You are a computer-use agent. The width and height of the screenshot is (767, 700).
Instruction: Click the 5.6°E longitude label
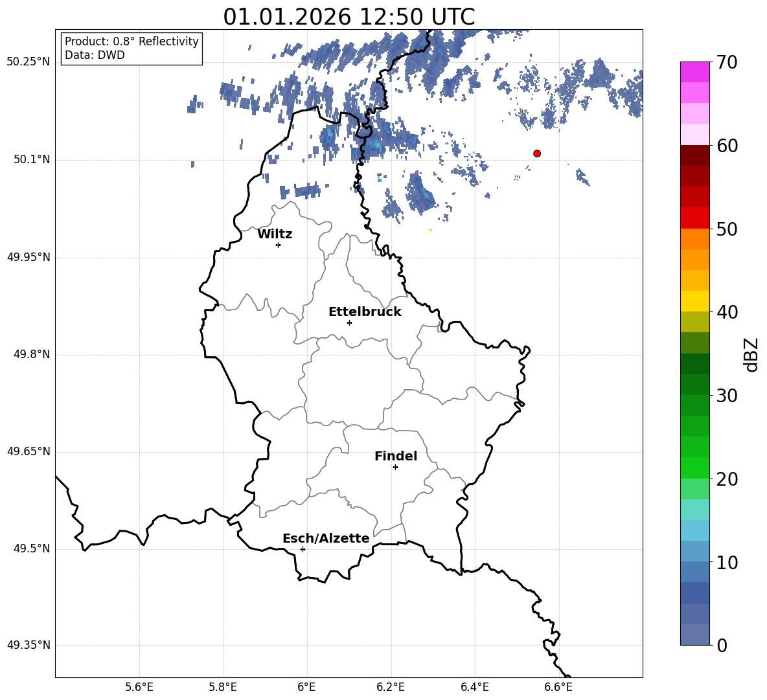coord(139,687)
